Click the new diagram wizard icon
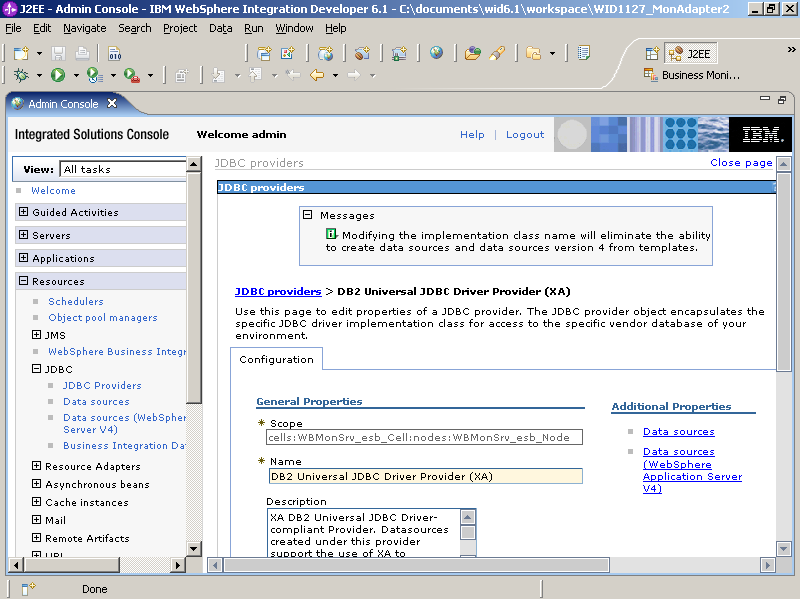 [x=288, y=53]
